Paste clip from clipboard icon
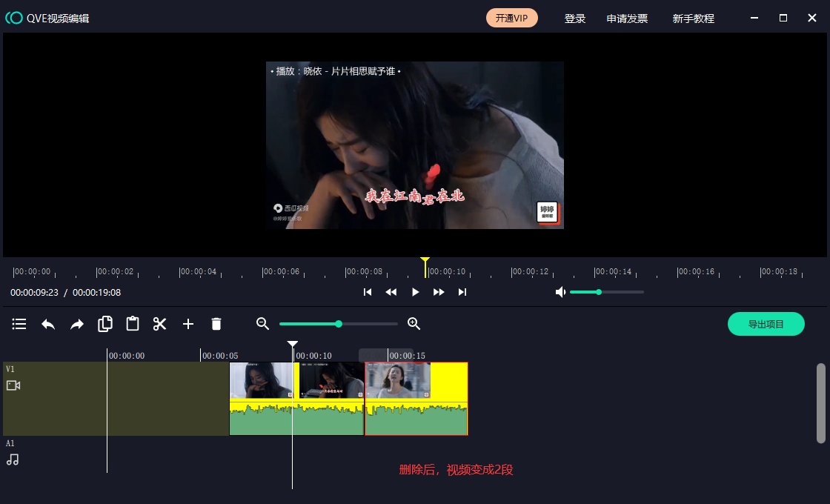This screenshot has height=504, width=830. tap(133, 324)
